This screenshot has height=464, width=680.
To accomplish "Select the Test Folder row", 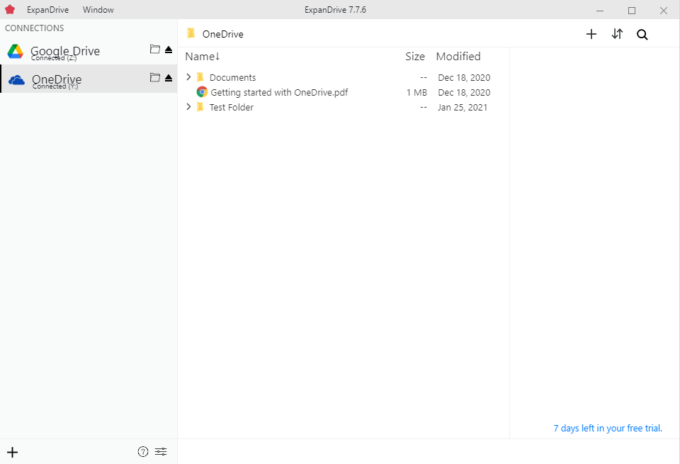I will coord(343,107).
